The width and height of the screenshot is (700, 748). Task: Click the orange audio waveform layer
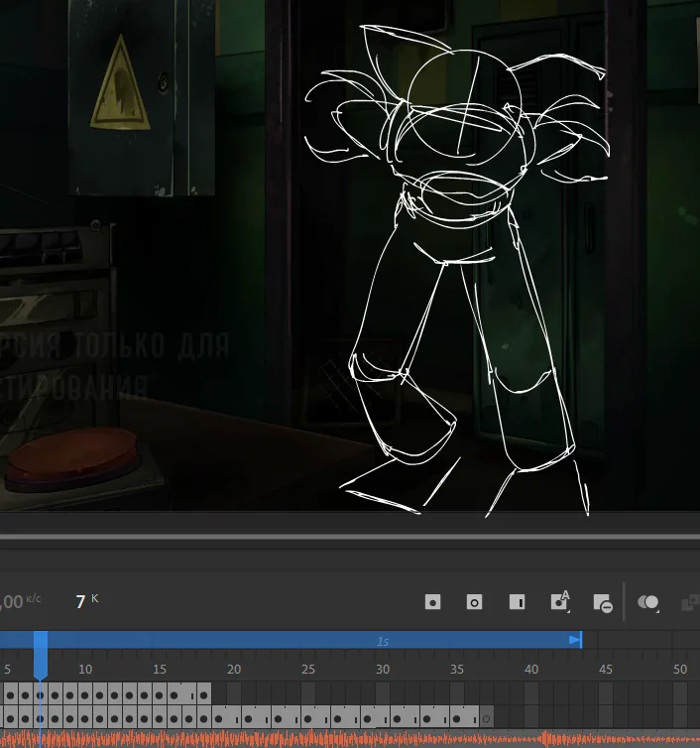(350, 739)
